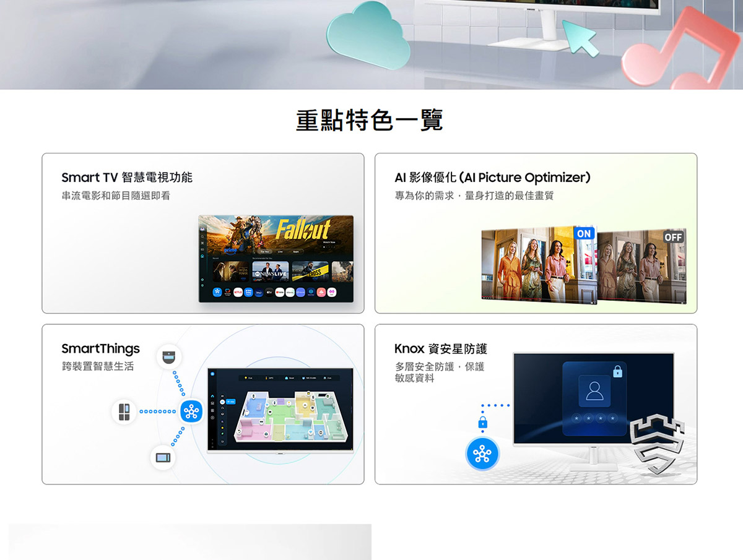743x560 pixels.
Task: Click the SmartThings icon in Knox card
Action: pyautogui.click(x=482, y=455)
